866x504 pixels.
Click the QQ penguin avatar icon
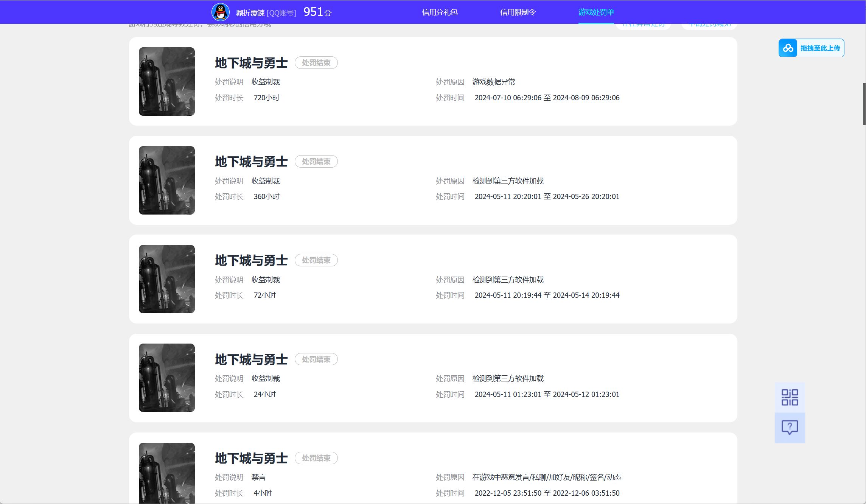[220, 12]
